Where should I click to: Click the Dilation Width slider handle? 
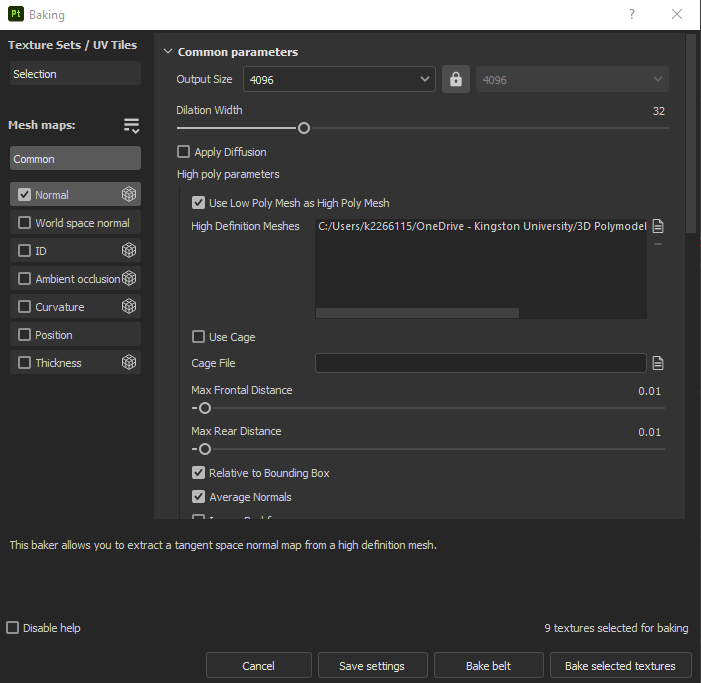coord(304,128)
